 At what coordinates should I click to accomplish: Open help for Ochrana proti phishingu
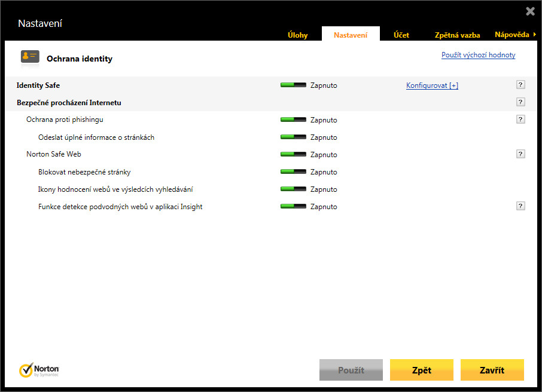[x=520, y=120]
